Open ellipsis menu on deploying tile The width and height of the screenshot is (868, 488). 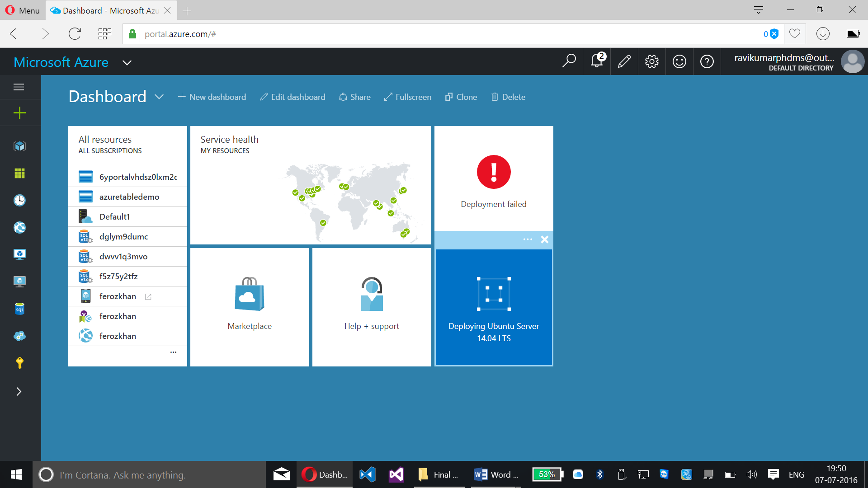pyautogui.click(x=528, y=239)
